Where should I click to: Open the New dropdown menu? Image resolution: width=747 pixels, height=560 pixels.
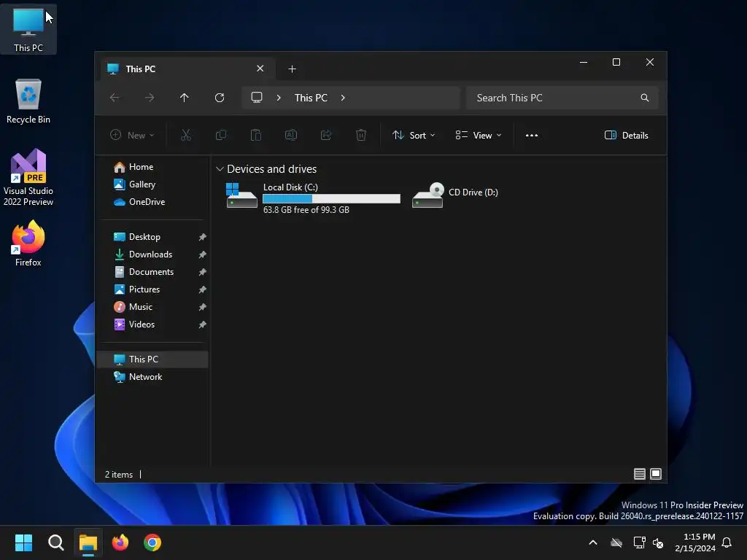[132, 135]
